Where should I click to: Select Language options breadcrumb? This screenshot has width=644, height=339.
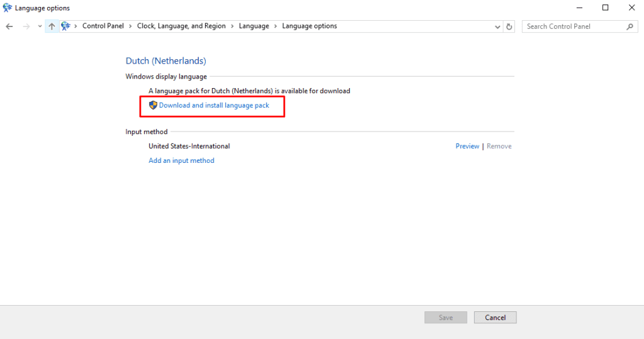coord(309,26)
